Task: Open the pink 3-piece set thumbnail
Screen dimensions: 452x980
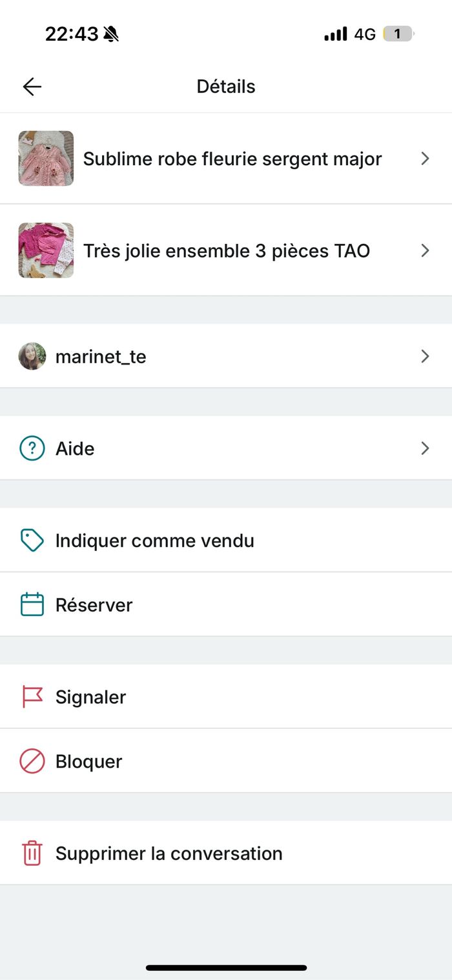Action: pos(46,250)
